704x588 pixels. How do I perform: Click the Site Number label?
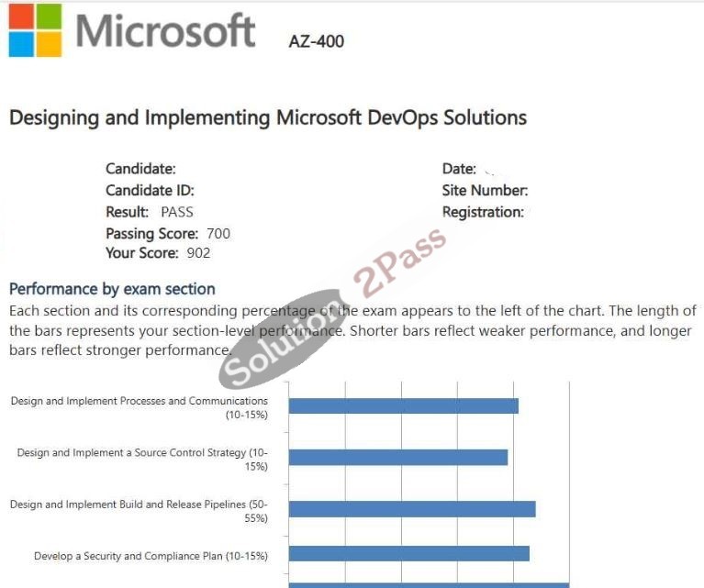pos(485,190)
